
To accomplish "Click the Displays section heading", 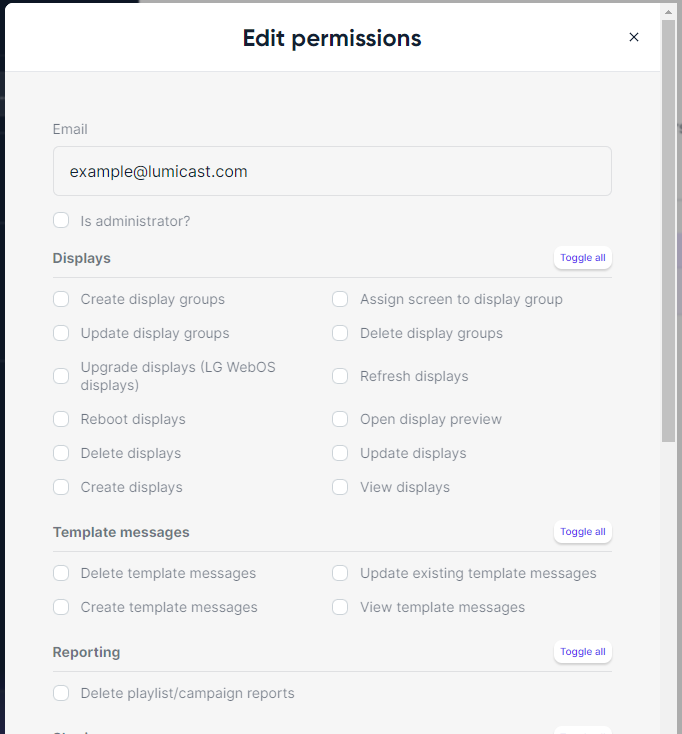I will [81, 258].
